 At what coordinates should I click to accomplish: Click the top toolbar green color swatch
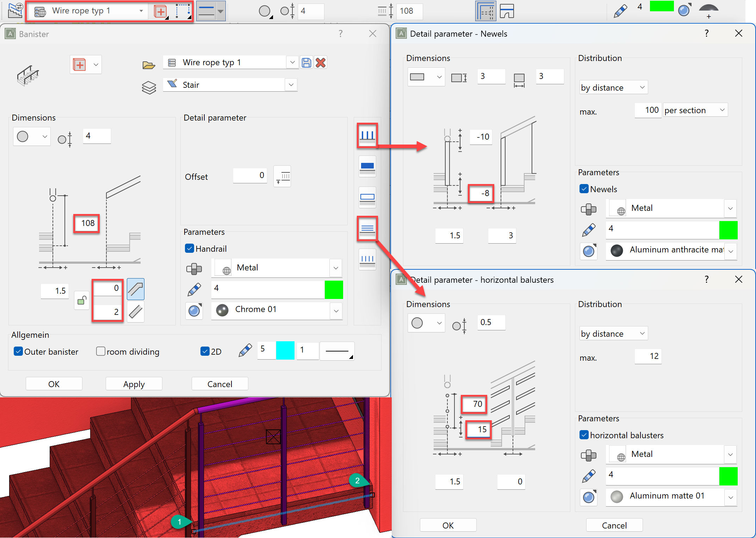[x=662, y=6]
